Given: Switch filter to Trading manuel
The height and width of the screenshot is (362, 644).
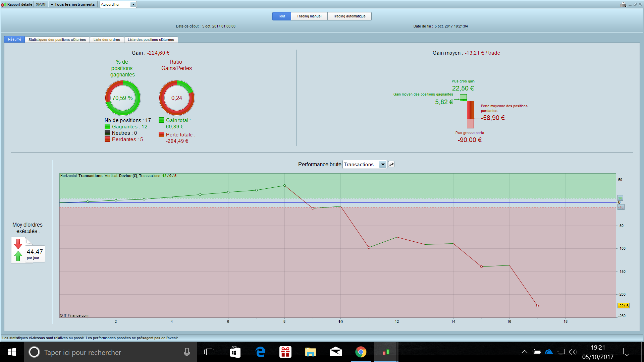Looking at the screenshot, I should tap(309, 16).
